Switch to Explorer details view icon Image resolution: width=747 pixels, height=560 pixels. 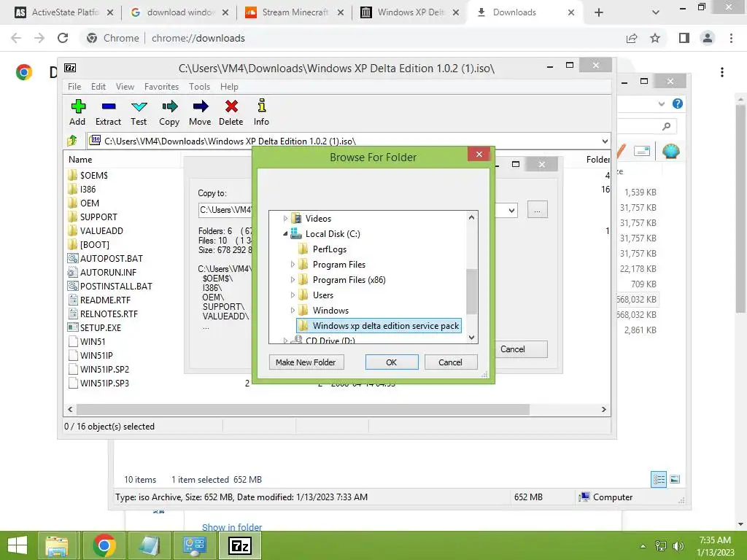(x=659, y=480)
